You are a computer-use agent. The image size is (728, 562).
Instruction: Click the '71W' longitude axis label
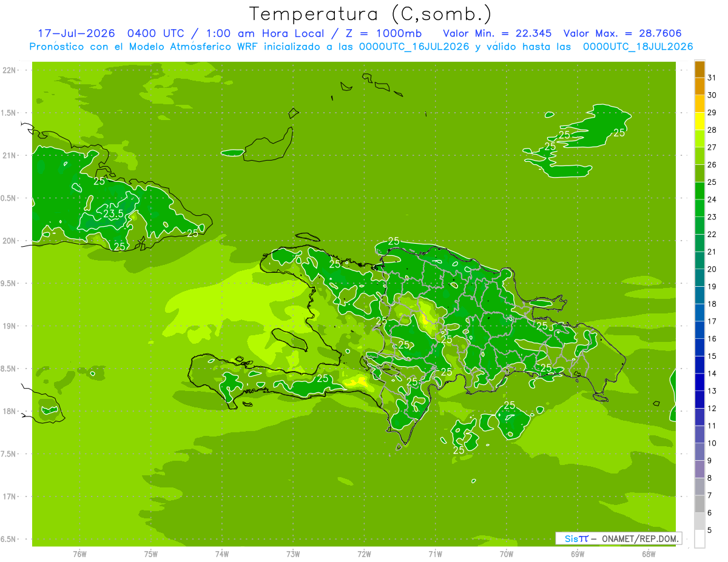pos(435,554)
